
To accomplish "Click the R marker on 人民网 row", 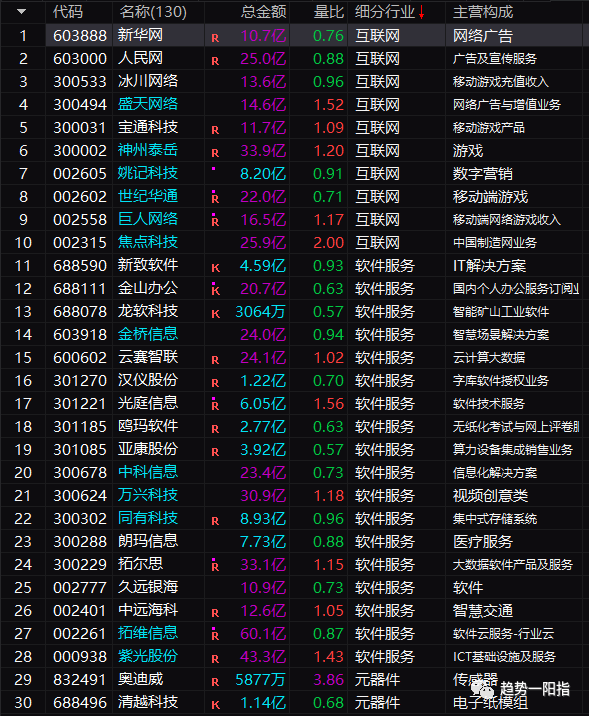I will tap(215, 61).
